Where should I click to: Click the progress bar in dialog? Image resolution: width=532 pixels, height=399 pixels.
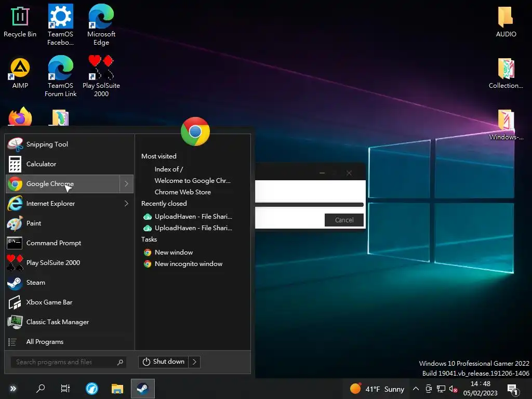(309, 205)
